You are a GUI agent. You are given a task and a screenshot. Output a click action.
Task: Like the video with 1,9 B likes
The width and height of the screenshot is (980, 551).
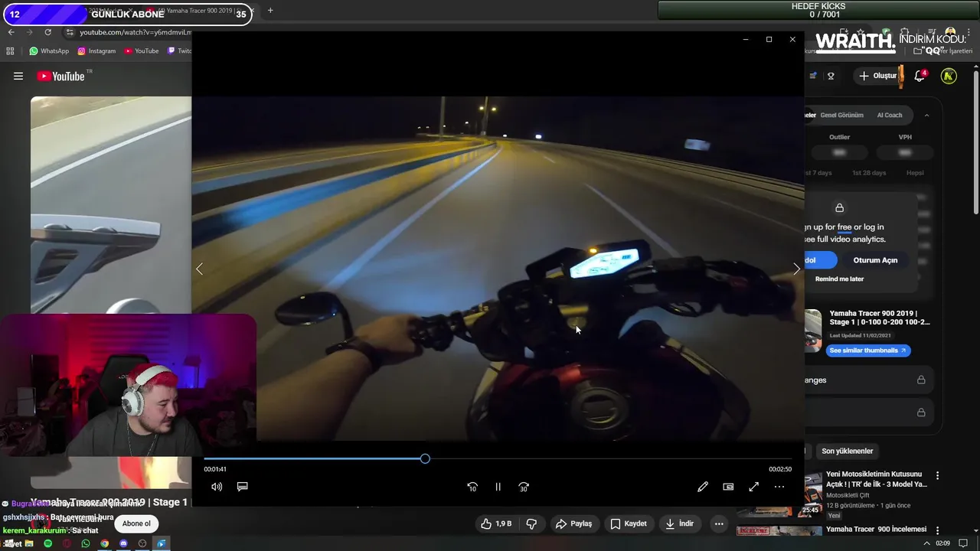(495, 523)
